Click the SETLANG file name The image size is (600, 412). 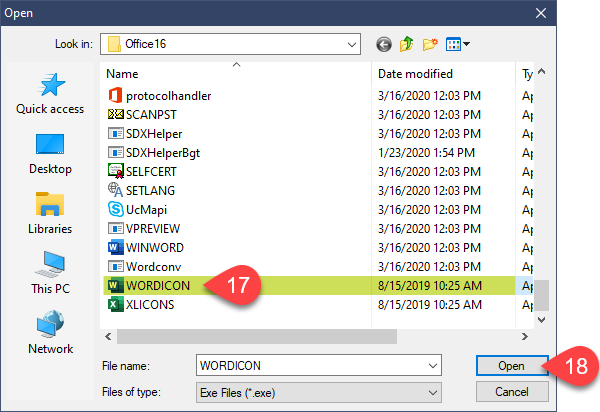150,191
